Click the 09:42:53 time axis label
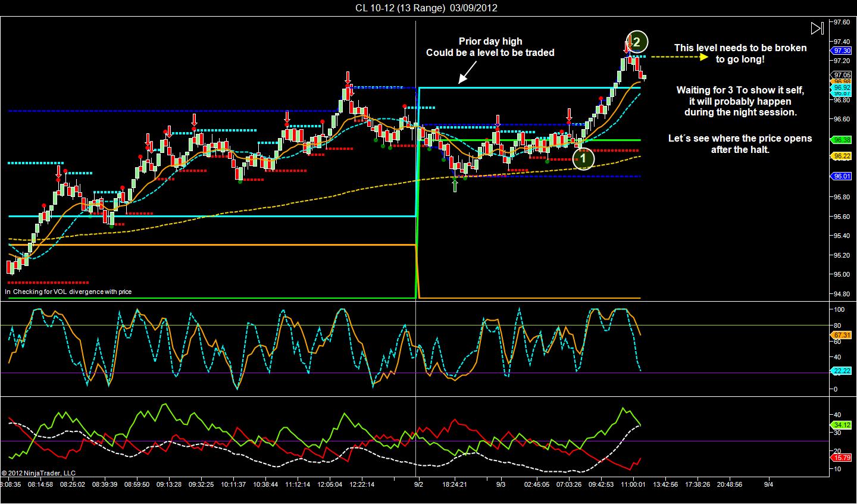Viewport: 857px width, 504px height. (x=601, y=484)
